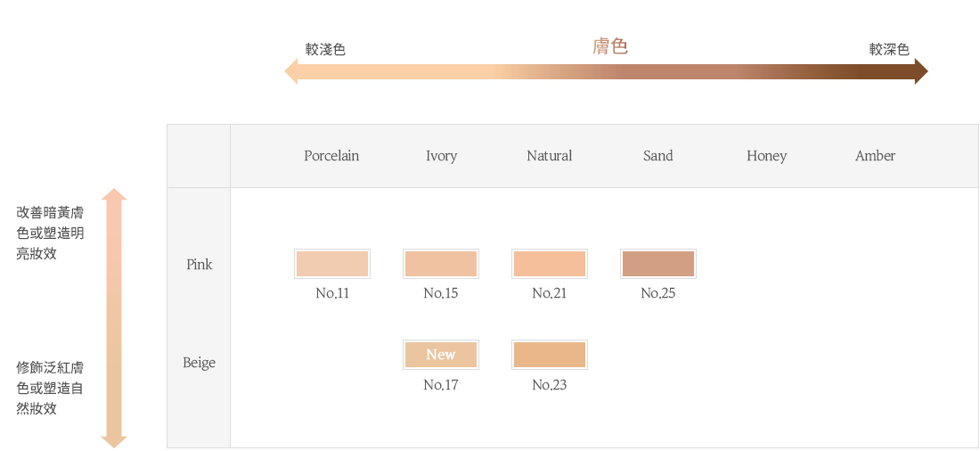980x451 pixels.
Task: Click the Pink row label
Action: tap(200, 265)
